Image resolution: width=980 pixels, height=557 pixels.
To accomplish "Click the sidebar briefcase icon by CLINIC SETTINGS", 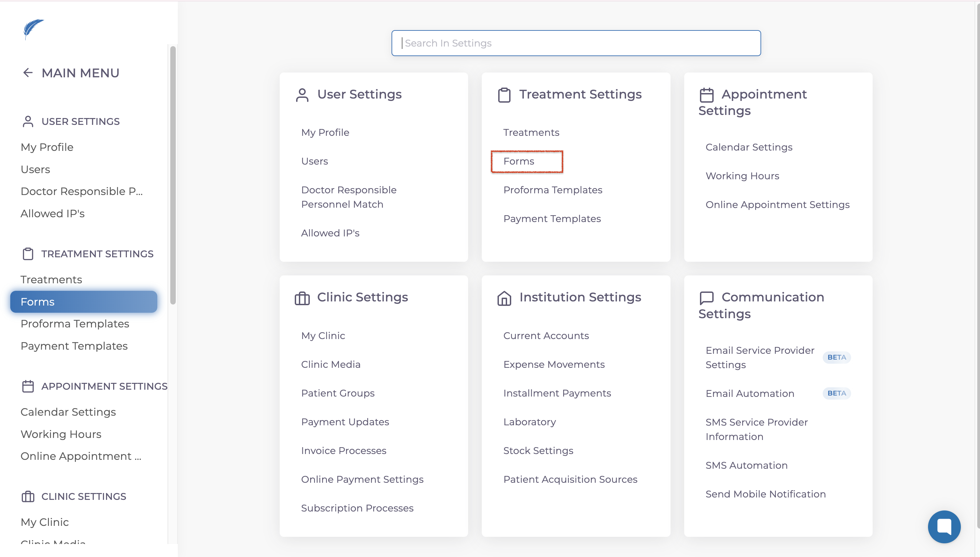I will click(28, 496).
